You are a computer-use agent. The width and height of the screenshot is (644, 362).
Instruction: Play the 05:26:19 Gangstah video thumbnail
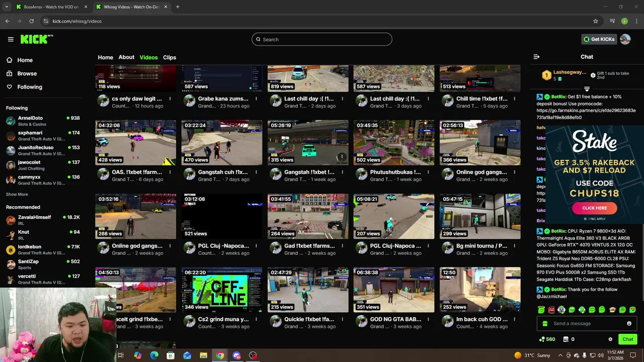tap(308, 143)
